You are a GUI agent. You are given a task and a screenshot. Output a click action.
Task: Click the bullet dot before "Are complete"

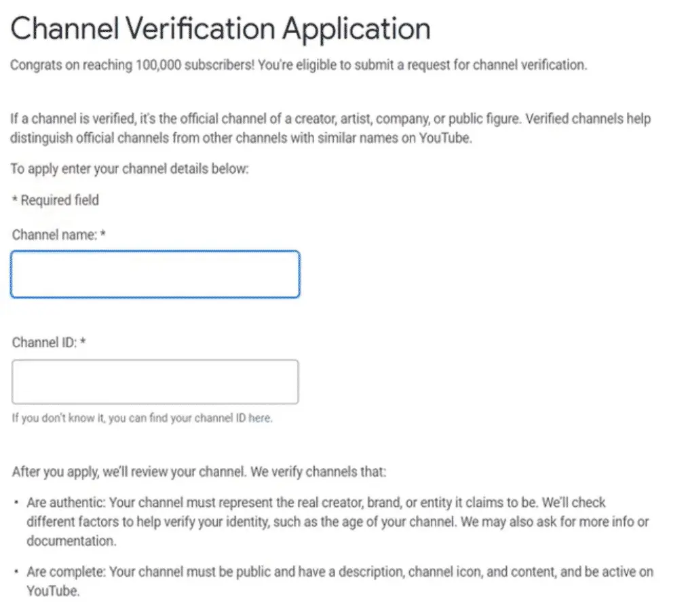[16, 572]
